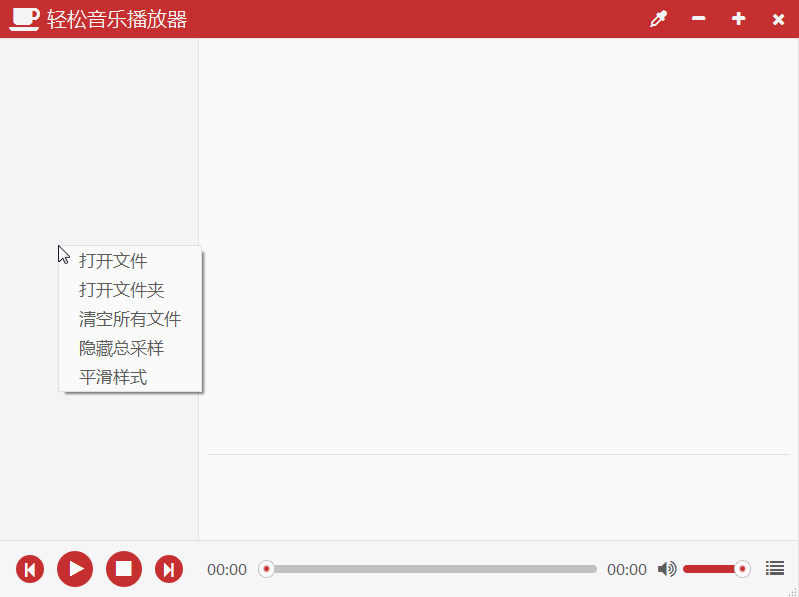Screen dimensions: 799x597
Task: Select 打开文件 from the context menu
Action: (x=113, y=261)
